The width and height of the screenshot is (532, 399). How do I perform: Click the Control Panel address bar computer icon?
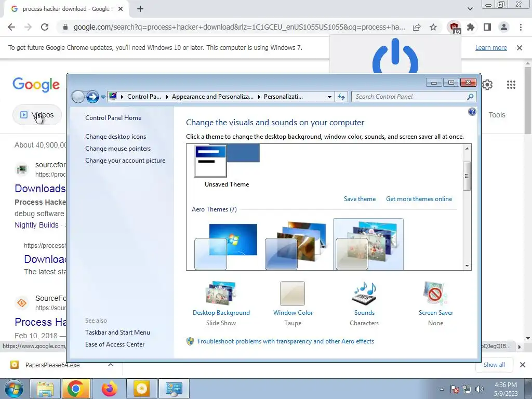click(113, 96)
